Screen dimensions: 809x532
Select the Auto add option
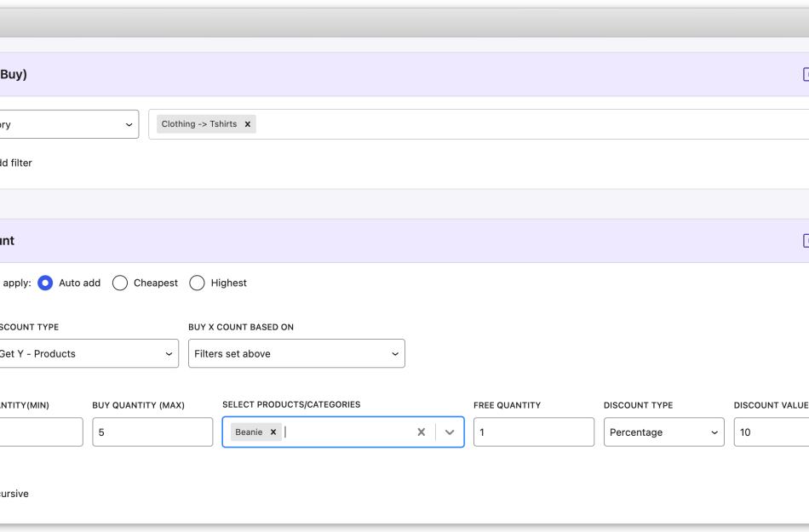coord(45,283)
